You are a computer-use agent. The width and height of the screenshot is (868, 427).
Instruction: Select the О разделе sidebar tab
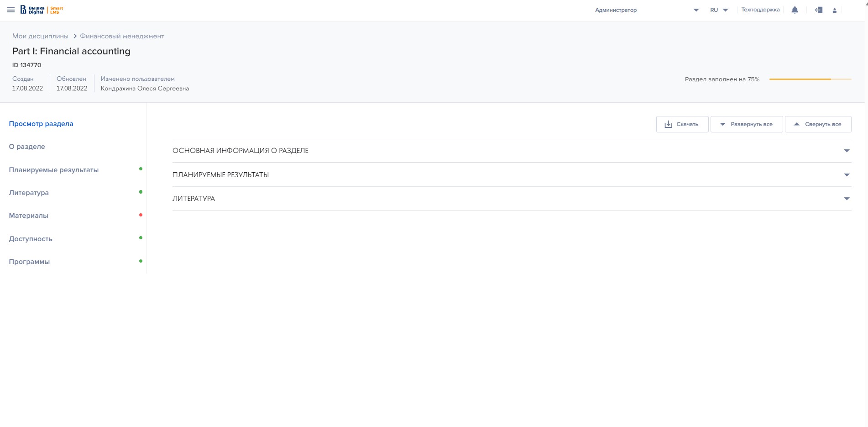27,147
